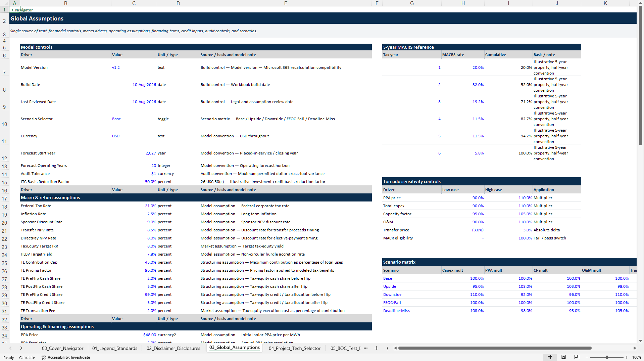This screenshot has height=361, width=644.
Task: Zoom in with the plus icon
Action: click(x=626, y=357)
